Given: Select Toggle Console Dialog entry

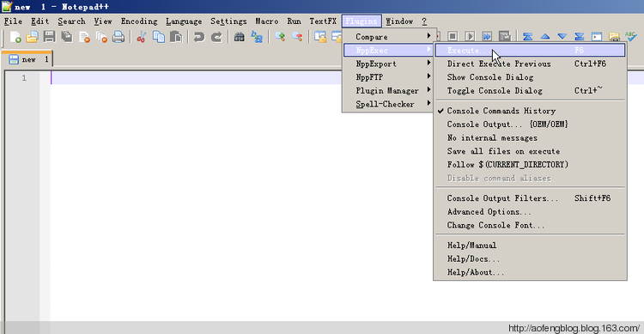Looking at the screenshot, I should [x=530, y=91].
